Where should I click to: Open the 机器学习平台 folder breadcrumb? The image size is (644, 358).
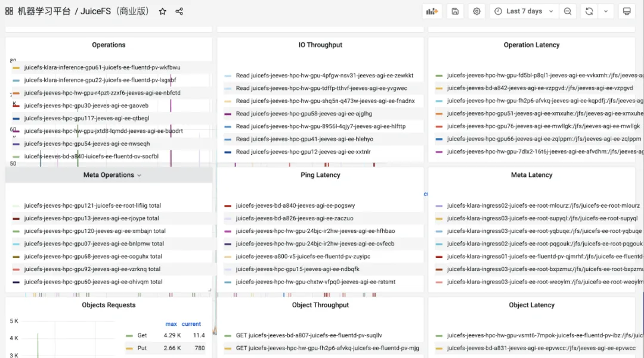tap(44, 11)
